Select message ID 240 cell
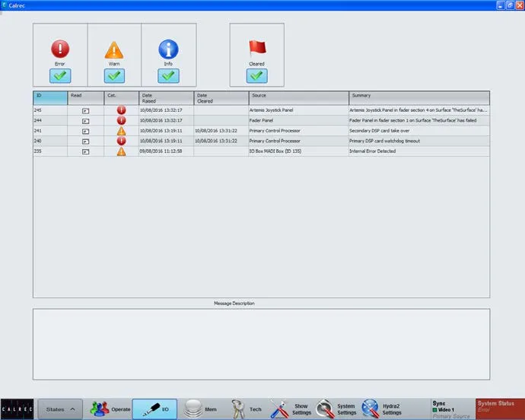Viewport: 525px width, 420px height. (50, 141)
